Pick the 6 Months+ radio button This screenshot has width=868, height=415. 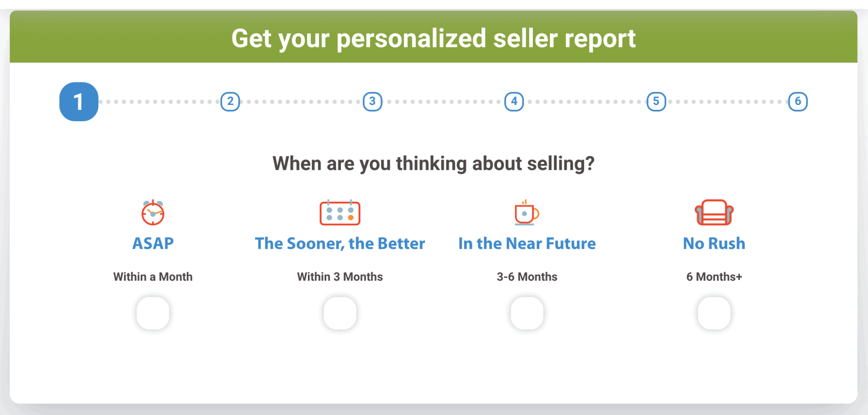[x=714, y=313]
